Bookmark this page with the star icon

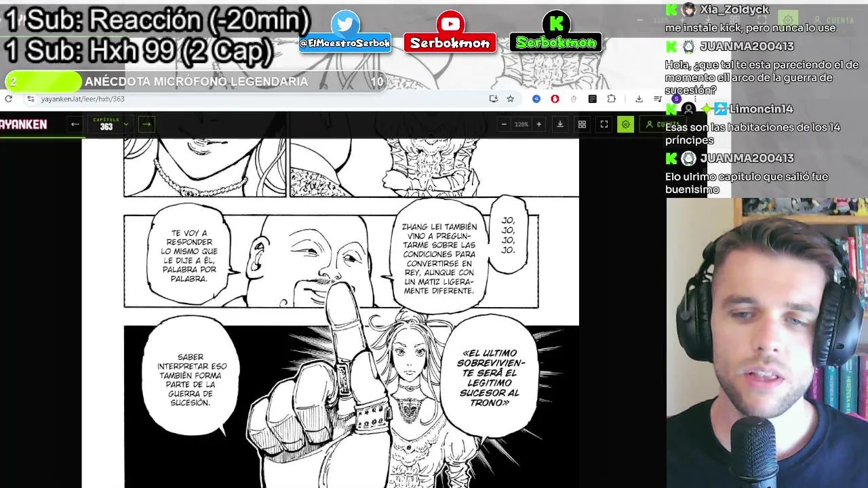(510, 99)
